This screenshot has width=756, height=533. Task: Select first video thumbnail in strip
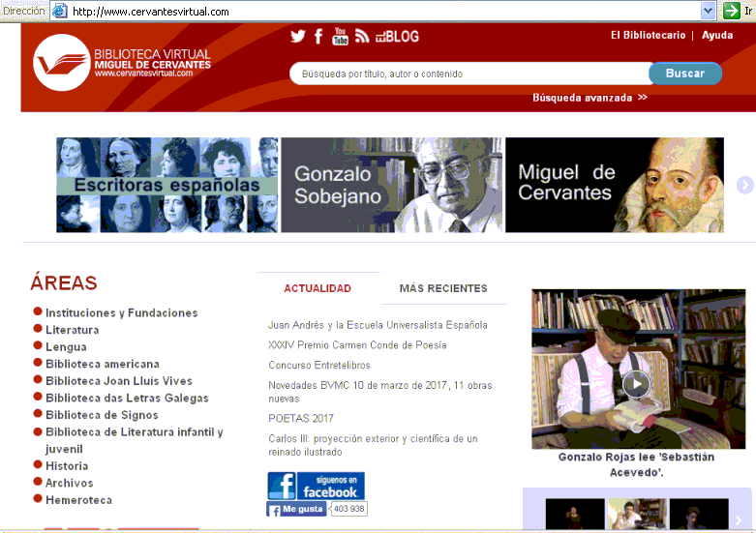tap(575, 514)
